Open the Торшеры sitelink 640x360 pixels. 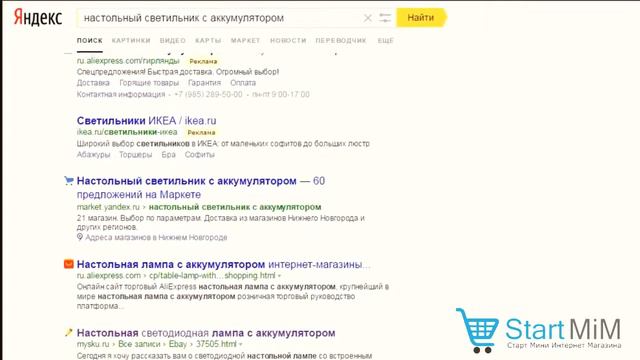(x=136, y=155)
